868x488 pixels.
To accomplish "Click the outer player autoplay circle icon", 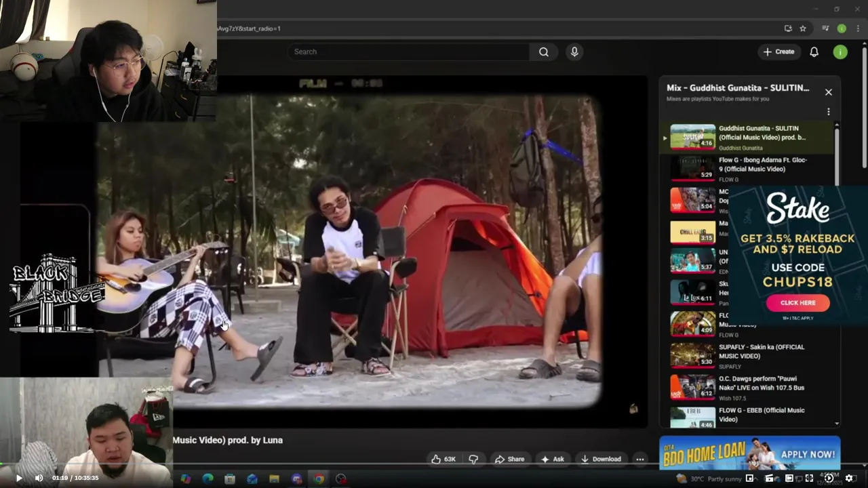I will 829,478.
